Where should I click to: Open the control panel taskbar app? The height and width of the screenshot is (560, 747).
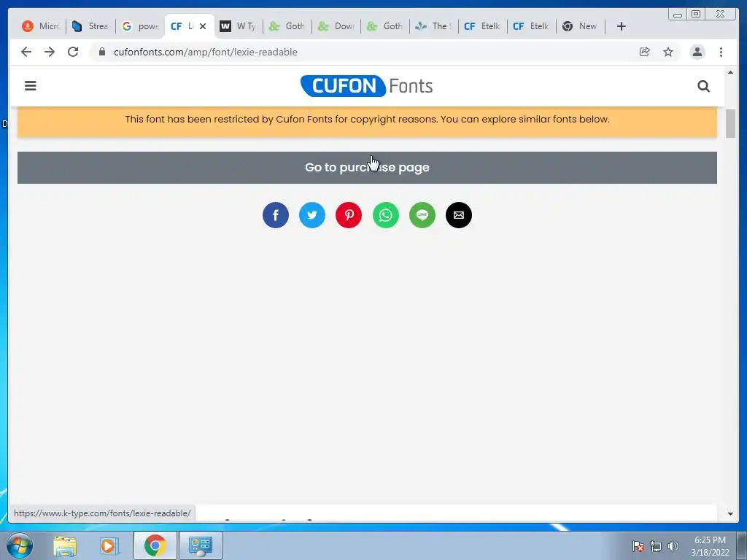click(x=201, y=545)
